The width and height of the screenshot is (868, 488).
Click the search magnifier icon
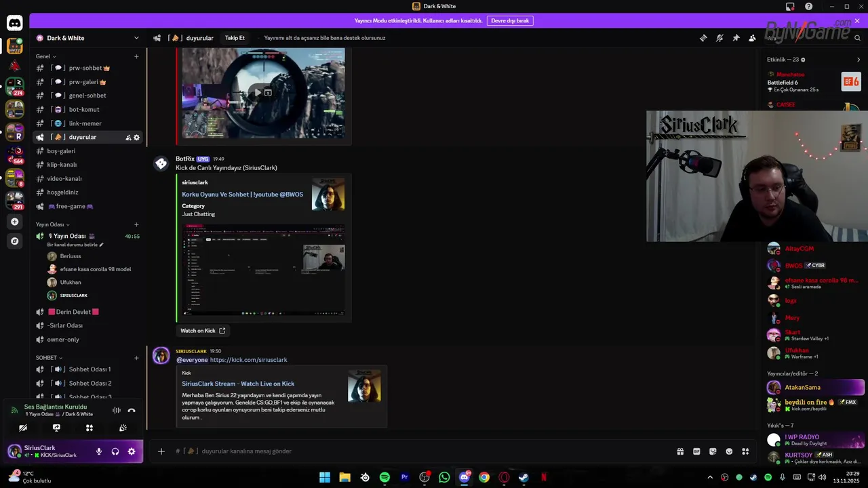tap(856, 38)
